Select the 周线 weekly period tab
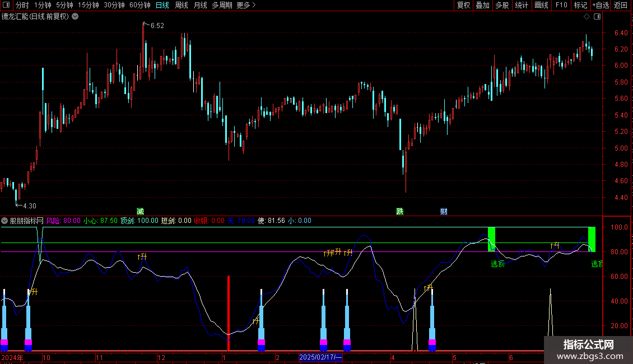This screenshot has height=364, width=633. pos(181,5)
